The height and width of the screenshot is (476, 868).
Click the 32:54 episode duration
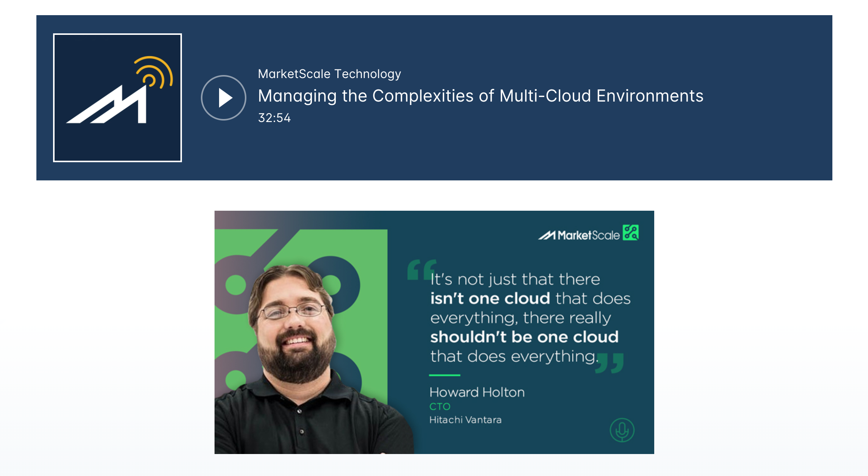274,118
